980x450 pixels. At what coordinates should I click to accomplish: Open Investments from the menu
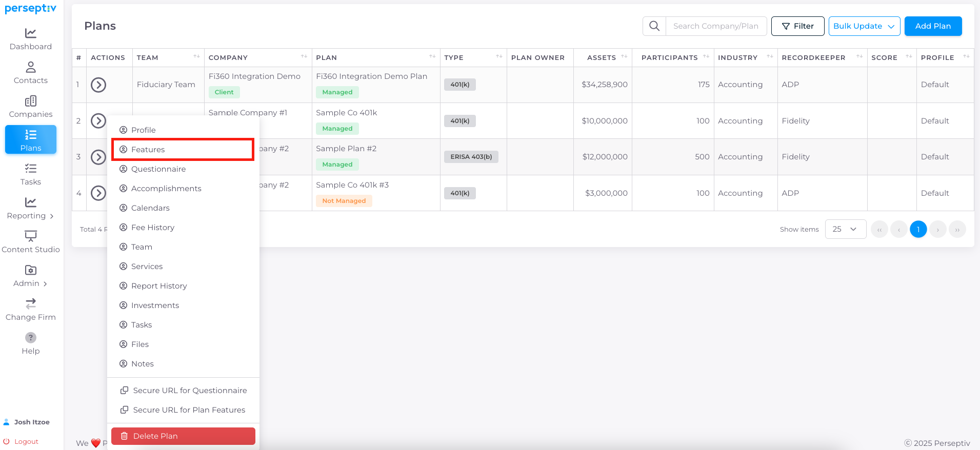click(183, 305)
